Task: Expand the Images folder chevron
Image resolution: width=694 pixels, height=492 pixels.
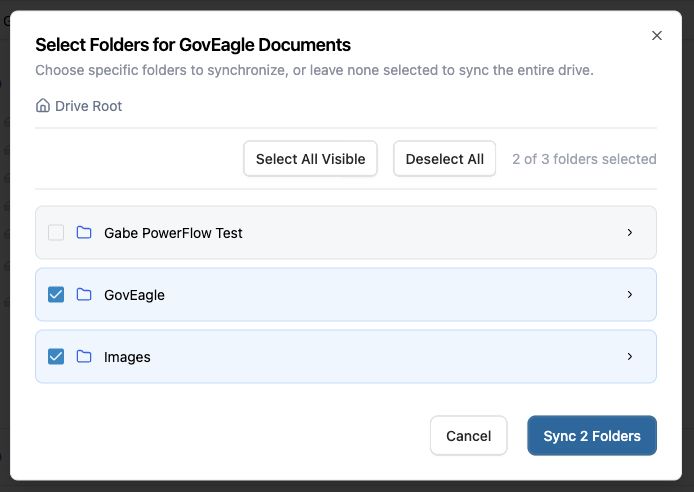Action: pos(629,356)
